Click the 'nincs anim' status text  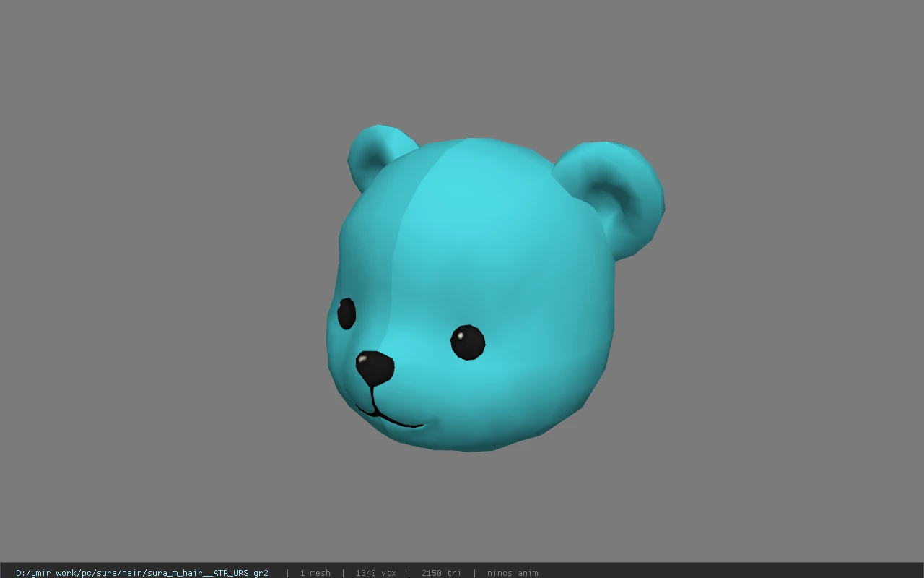coord(513,573)
